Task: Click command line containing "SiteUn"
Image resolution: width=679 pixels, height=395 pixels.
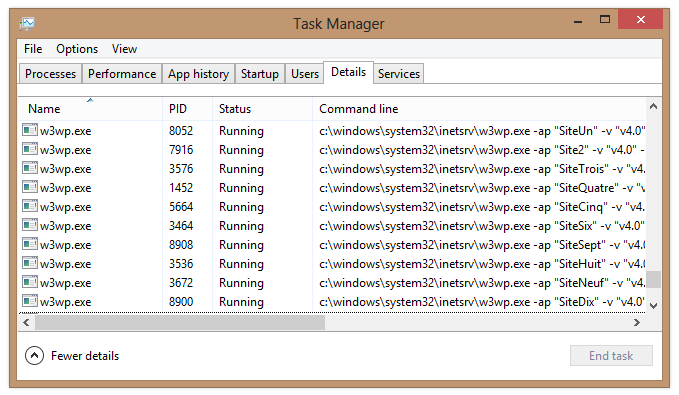Action: point(482,131)
